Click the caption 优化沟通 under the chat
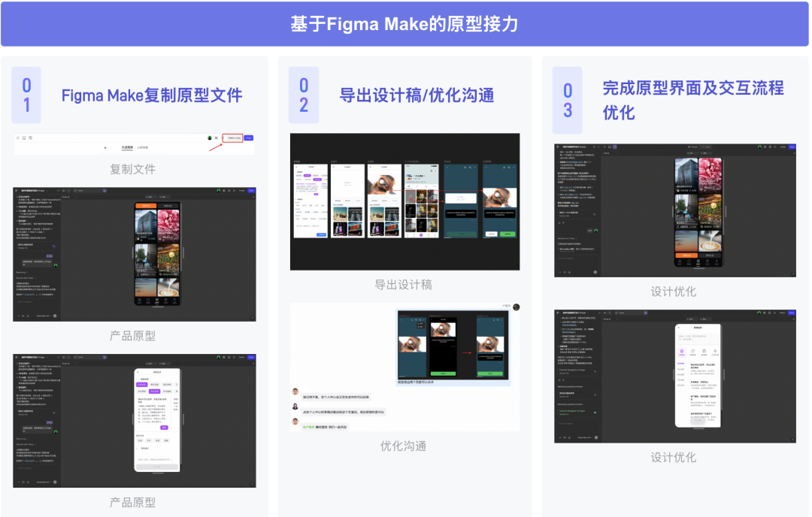 (404, 446)
